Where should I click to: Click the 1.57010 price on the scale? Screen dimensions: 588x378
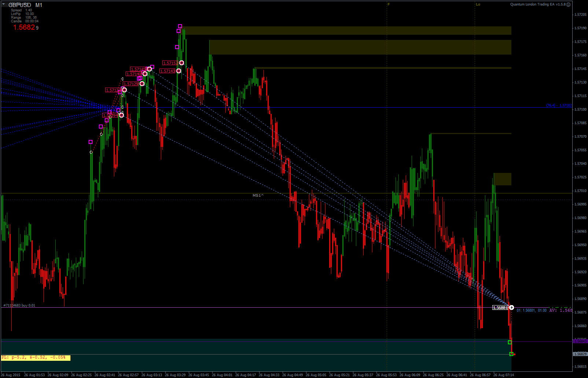(x=581, y=191)
